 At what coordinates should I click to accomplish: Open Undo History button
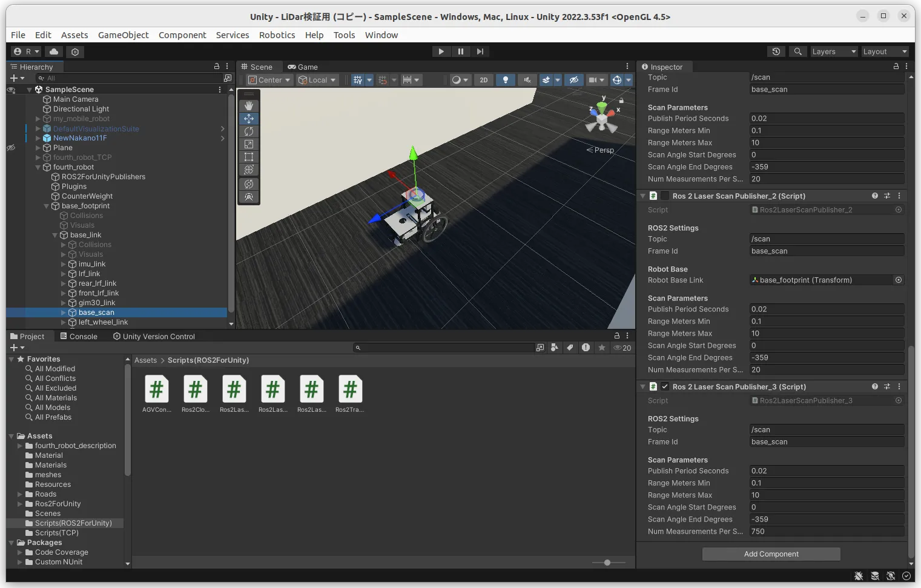[x=776, y=51]
